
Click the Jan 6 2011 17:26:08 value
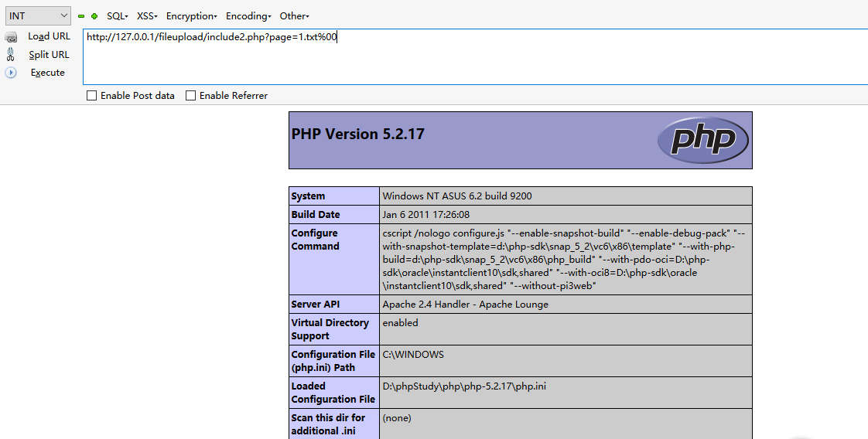point(425,215)
